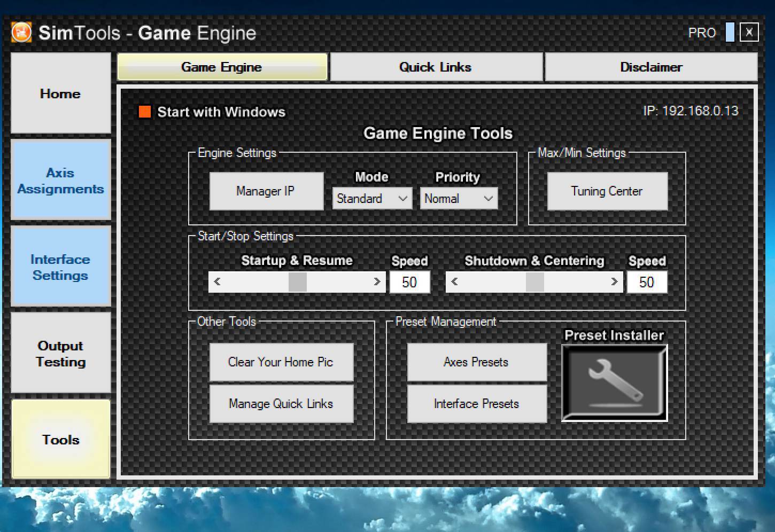This screenshot has height=532, width=775.
Task: Select Tools in the sidebar
Action: (x=60, y=439)
